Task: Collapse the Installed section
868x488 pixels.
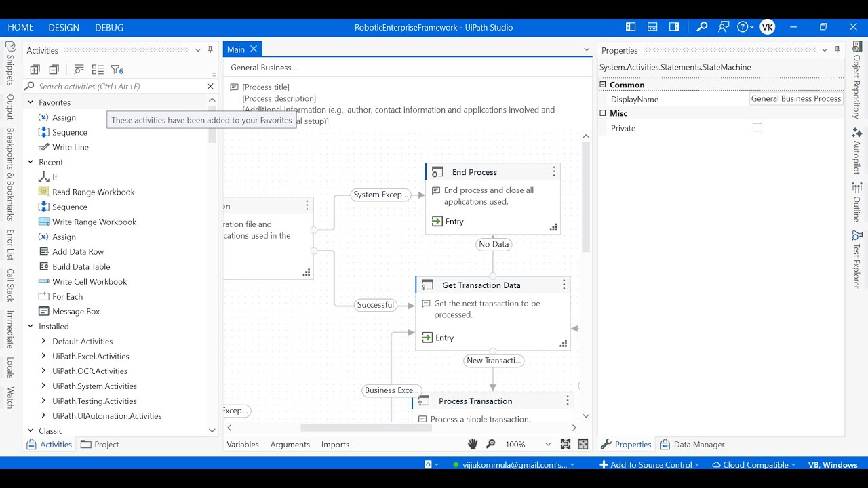Action: pyautogui.click(x=31, y=326)
